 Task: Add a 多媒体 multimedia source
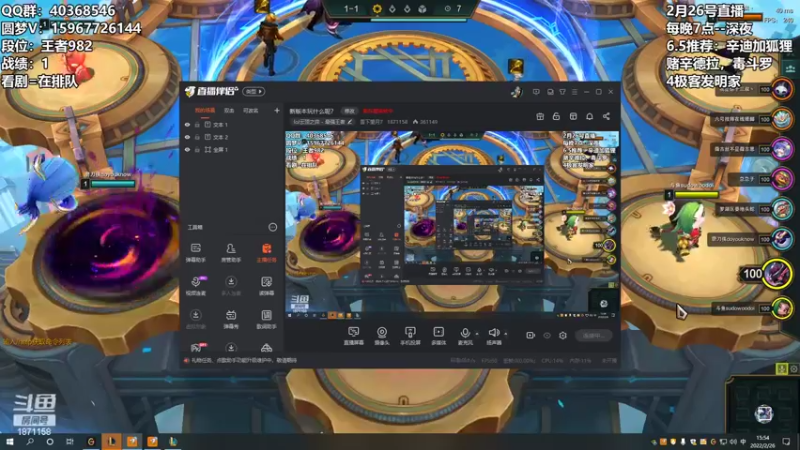pos(438,336)
